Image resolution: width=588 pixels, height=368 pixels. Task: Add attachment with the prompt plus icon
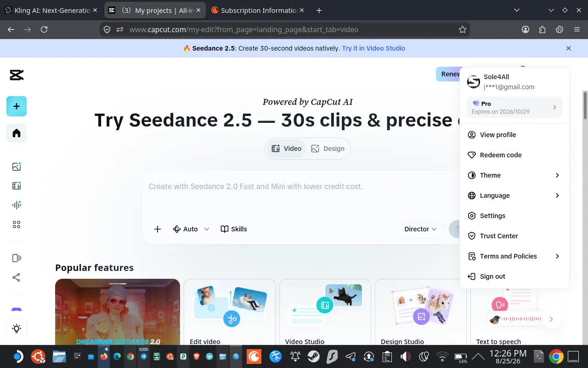click(x=158, y=229)
